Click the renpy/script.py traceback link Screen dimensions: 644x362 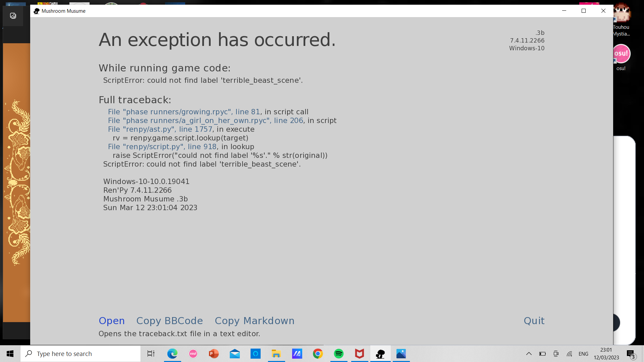(162, 146)
